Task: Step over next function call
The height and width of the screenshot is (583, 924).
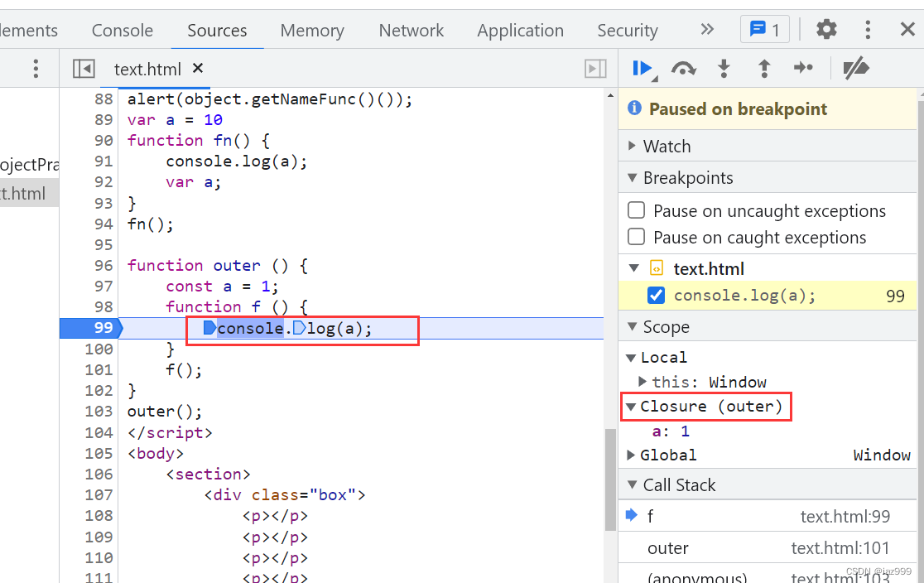Action: (x=684, y=69)
